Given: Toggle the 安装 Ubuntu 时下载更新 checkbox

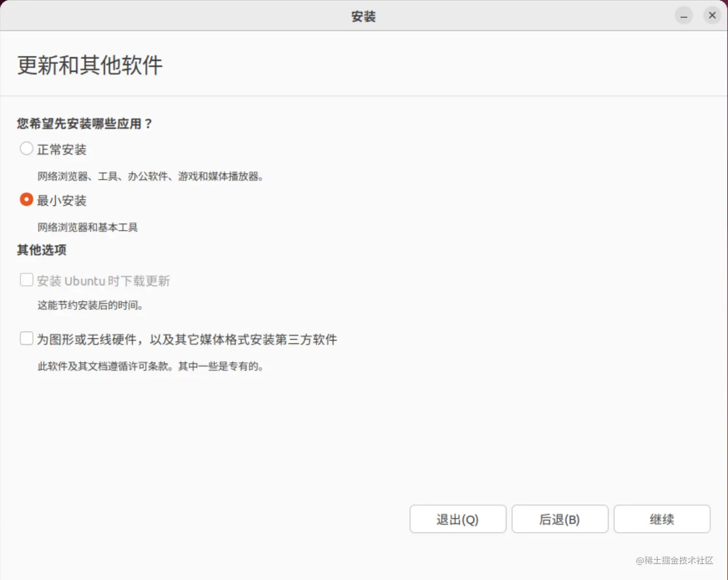Looking at the screenshot, I should 26,280.
